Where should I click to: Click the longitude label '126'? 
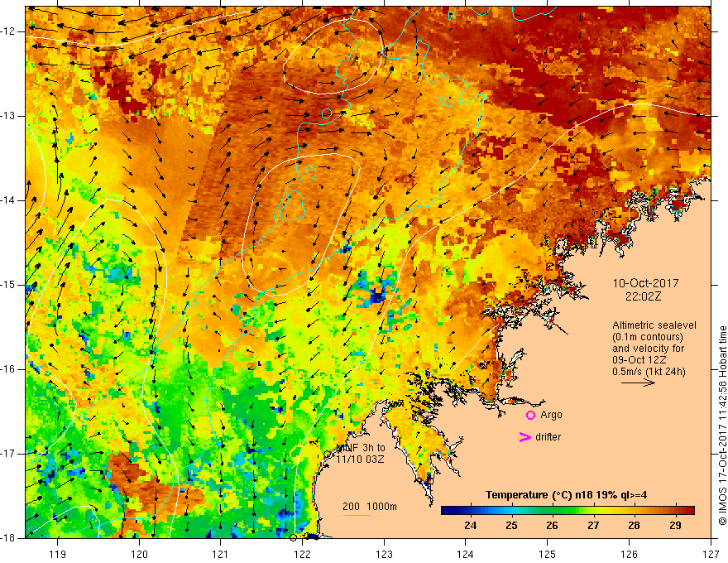629,554
